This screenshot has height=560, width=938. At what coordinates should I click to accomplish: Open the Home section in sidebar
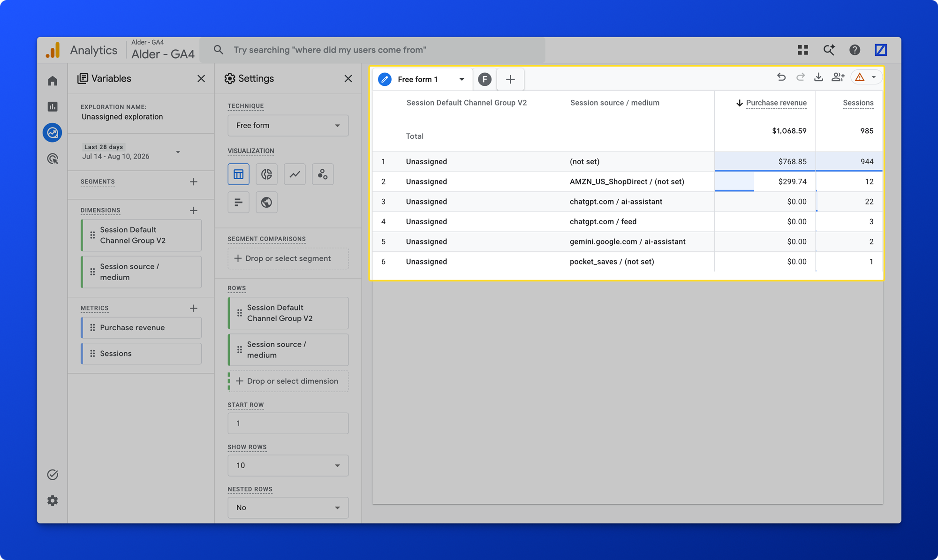(53, 81)
